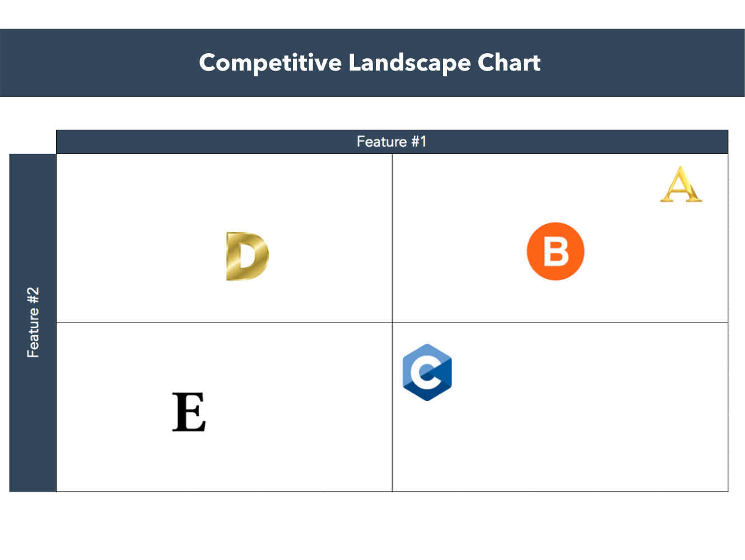The width and height of the screenshot is (745, 560).
Task: Click empty space above the D logo
Action: coord(246,190)
